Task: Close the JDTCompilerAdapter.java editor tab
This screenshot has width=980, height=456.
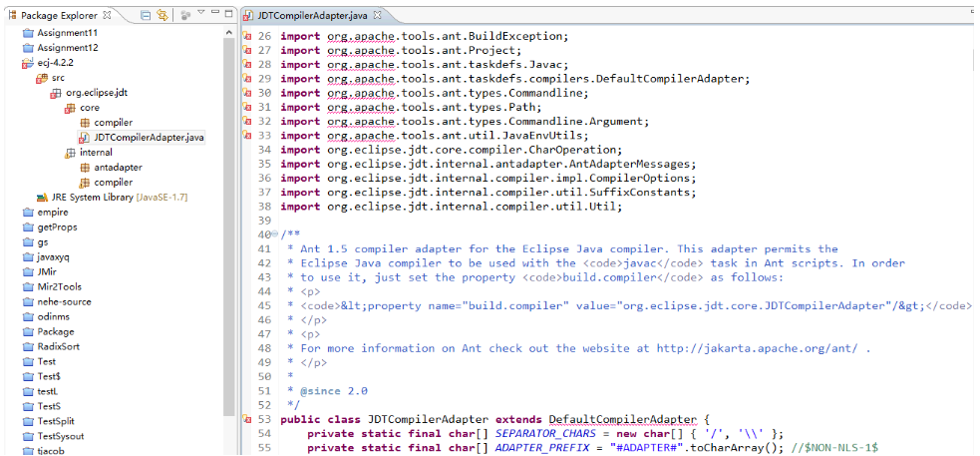Action: [x=378, y=16]
